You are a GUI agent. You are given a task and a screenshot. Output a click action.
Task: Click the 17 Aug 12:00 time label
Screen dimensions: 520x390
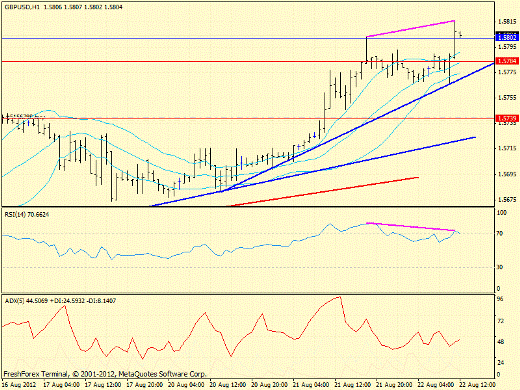pos(103,385)
